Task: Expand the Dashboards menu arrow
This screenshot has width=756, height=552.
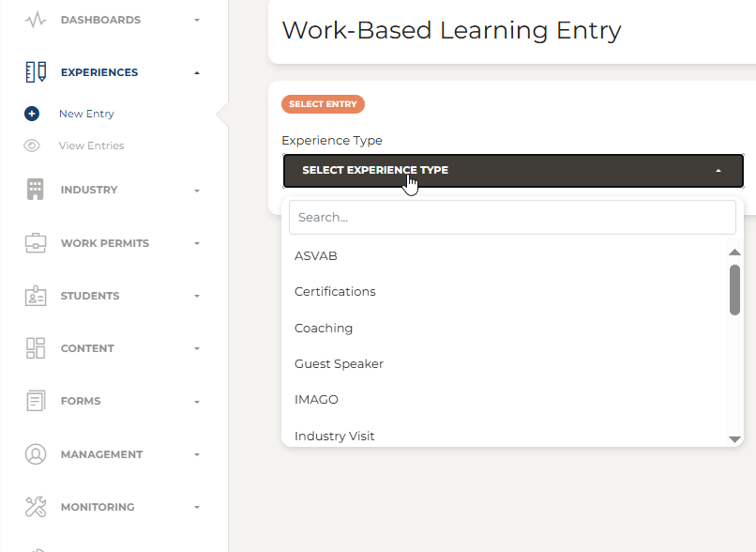Action: [197, 21]
